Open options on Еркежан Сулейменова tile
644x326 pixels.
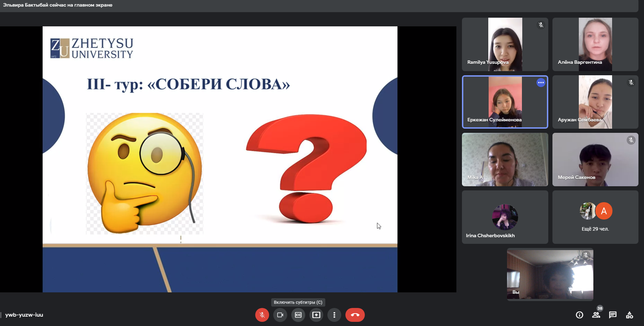coord(541,83)
